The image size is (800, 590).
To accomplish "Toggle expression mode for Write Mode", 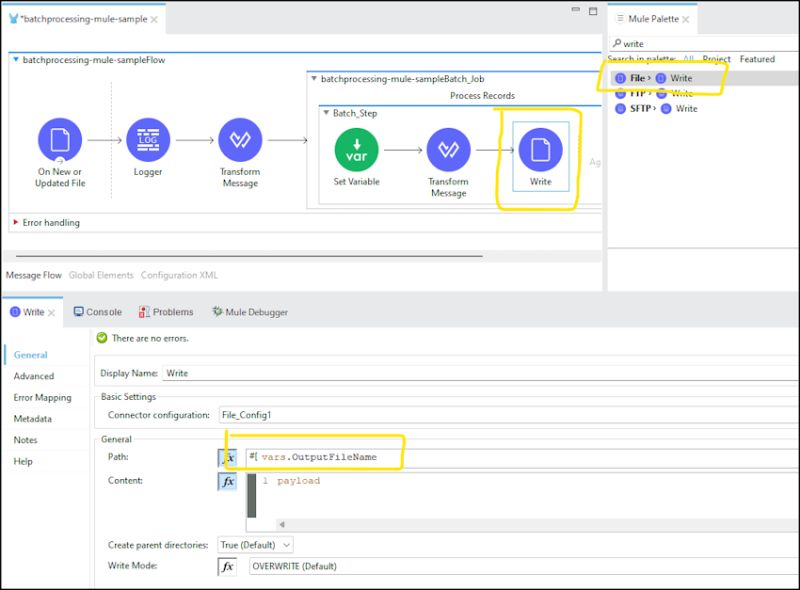I will tap(228, 567).
